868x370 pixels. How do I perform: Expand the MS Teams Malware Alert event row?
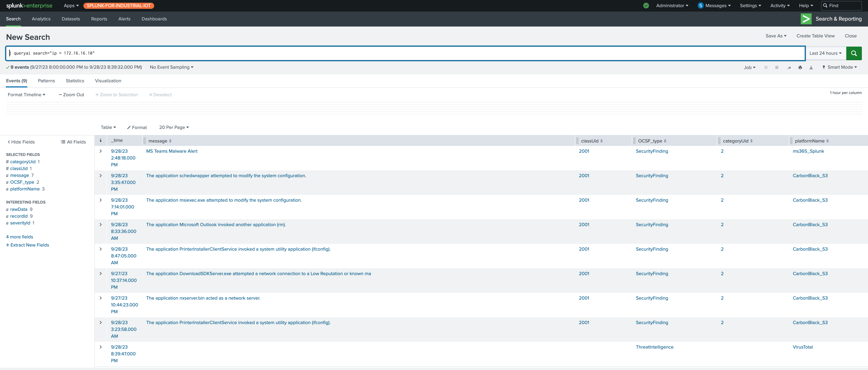click(100, 151)
